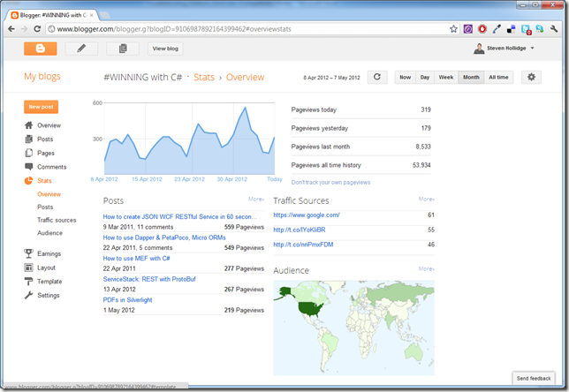Open new post editor via pencil icon
The width and height of the screenshot is (569, 392).
click(81, 49)
